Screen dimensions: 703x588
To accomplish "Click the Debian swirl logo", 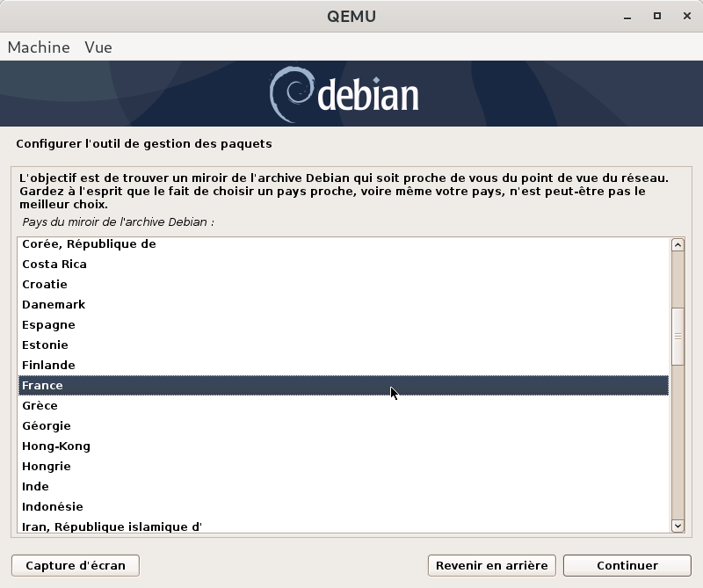I will coord(290,94).
